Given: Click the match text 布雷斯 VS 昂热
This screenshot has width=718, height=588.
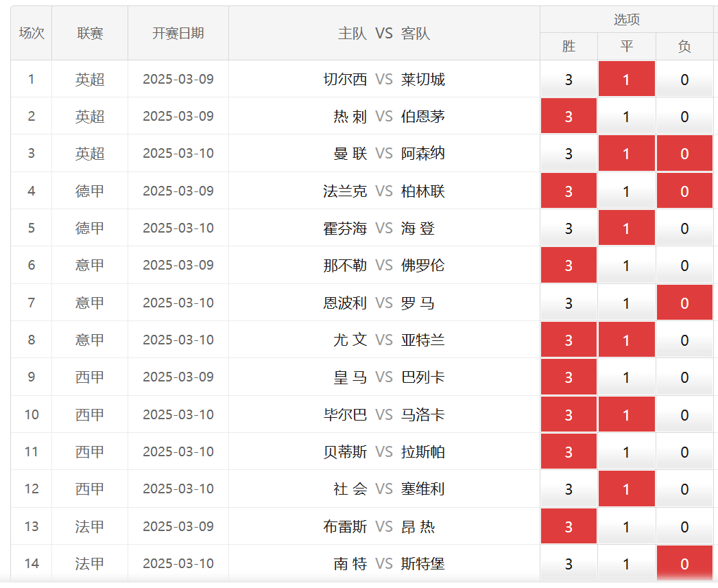Looking at the screenshot, I should [x=379, y=526].
